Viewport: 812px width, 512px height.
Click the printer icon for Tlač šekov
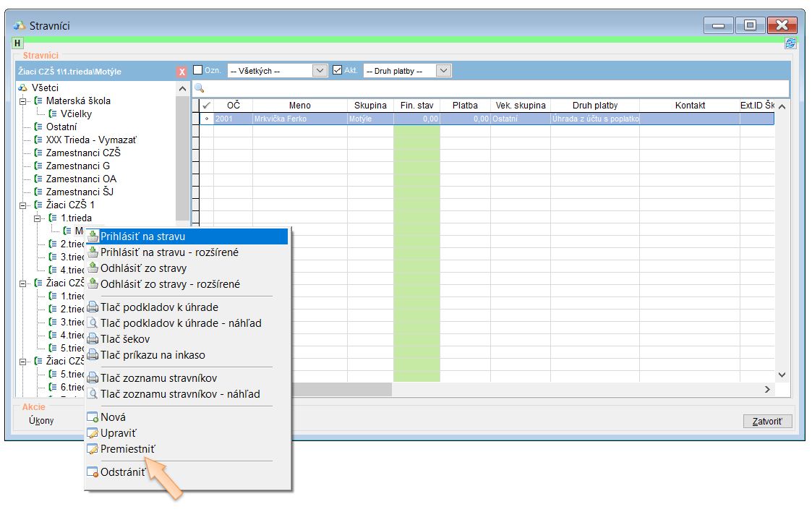click(x=93, y=338)
